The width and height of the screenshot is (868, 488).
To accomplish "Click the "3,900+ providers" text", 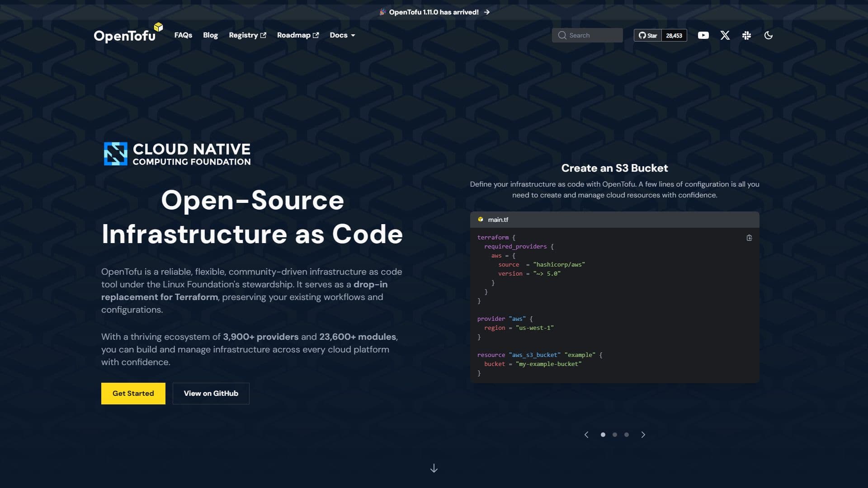I will click(260, 337).
